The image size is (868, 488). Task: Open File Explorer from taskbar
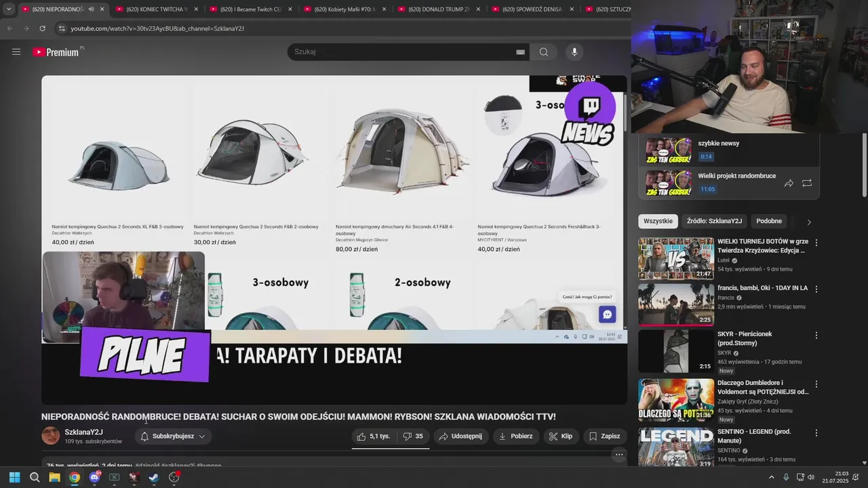coord(54,477)
